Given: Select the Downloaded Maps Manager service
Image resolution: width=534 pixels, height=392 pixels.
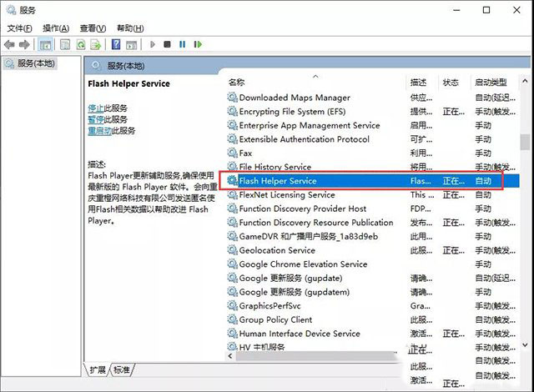Looking at the screenshot, I should click(x=373, y=98).
